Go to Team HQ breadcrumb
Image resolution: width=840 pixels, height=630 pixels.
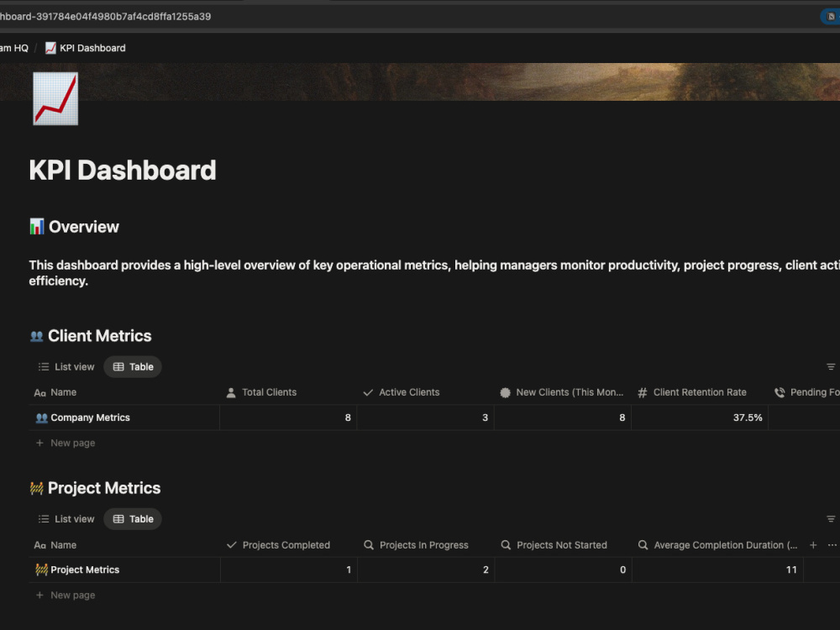click(14, 48)
